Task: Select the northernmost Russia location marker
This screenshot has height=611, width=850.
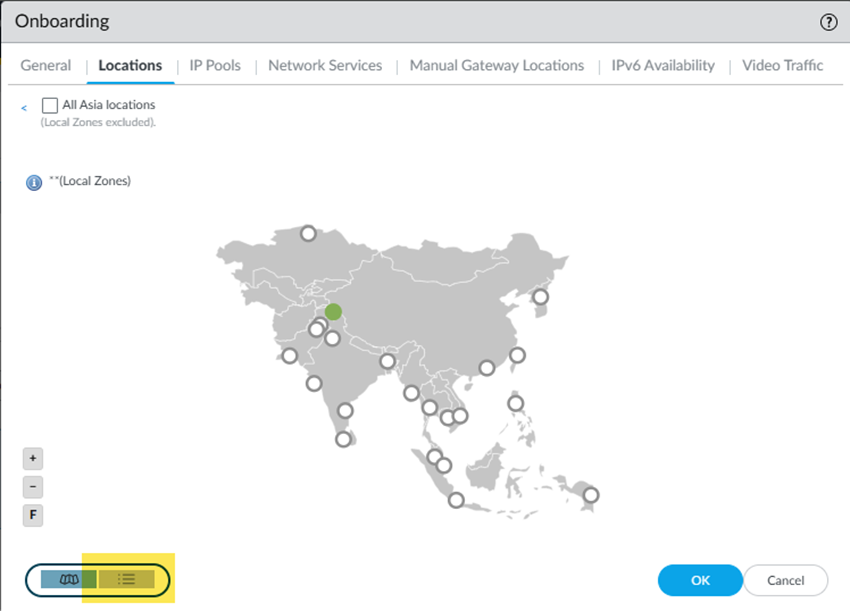Action: pos(308,234)
